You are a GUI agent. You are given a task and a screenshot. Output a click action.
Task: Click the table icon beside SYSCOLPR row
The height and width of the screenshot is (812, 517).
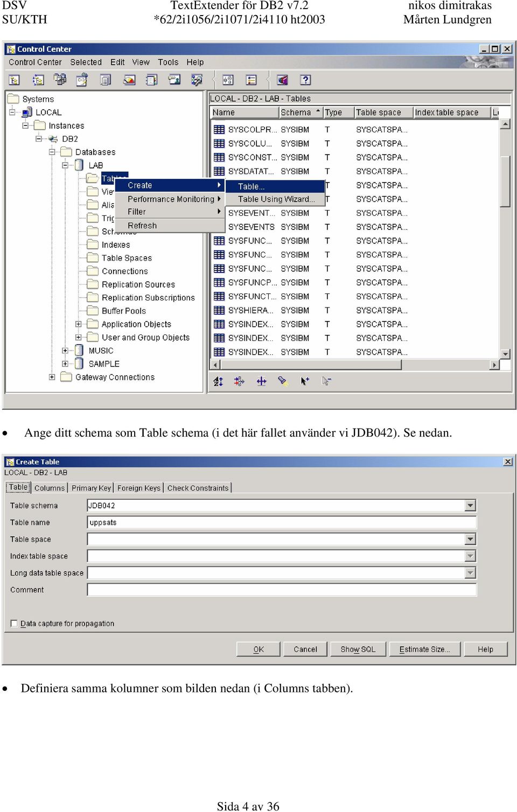219,130
